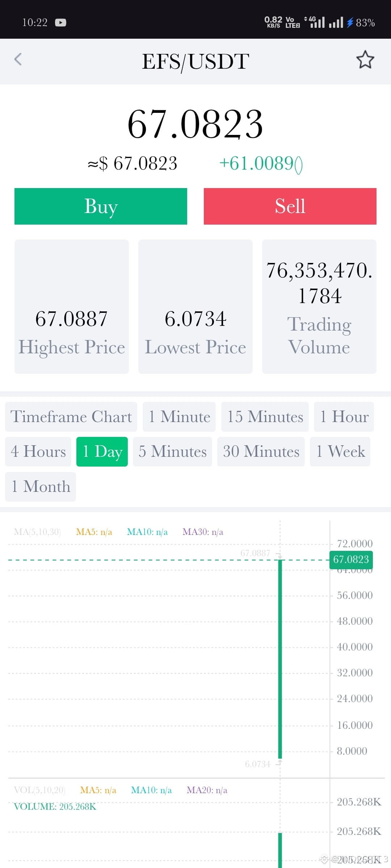Tap the 24.0000 price axis label
The height and width of the screenshot is (868, 391).
pyautogui.click(x=355, y=698)
